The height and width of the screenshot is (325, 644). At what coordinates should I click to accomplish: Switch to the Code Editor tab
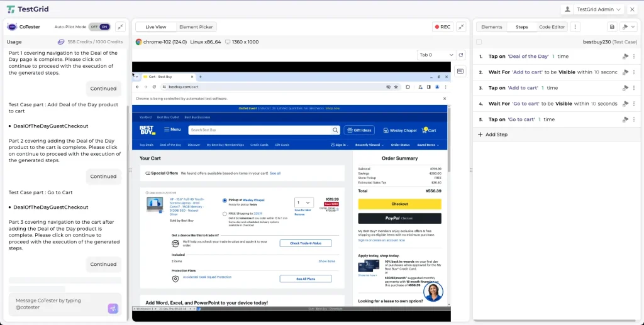pos(552,27)
